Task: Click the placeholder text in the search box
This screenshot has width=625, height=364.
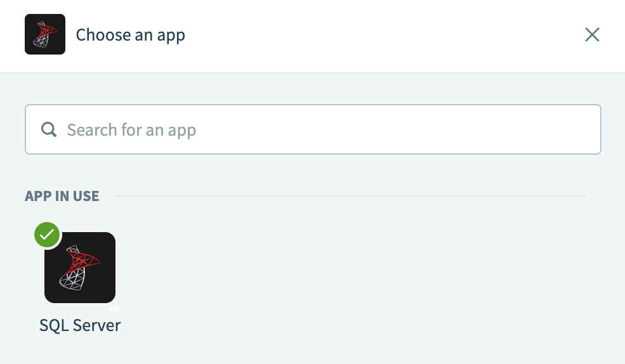Action: coord(131,130)
